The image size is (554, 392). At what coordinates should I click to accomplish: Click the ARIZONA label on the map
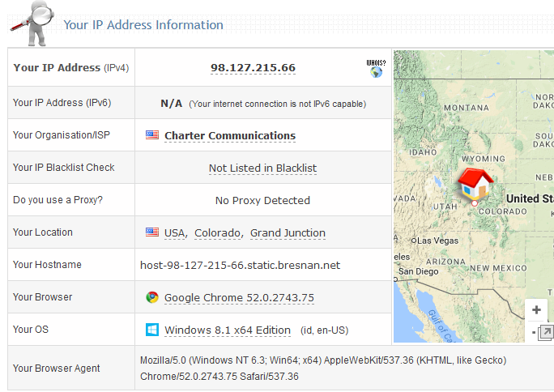click(x=445, y=262)
